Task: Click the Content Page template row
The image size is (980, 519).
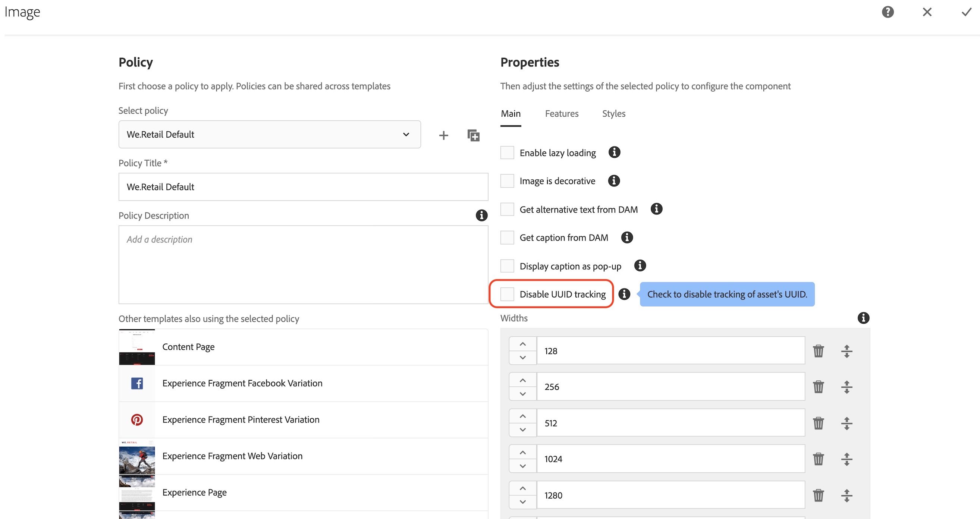Action: [188, 347]
